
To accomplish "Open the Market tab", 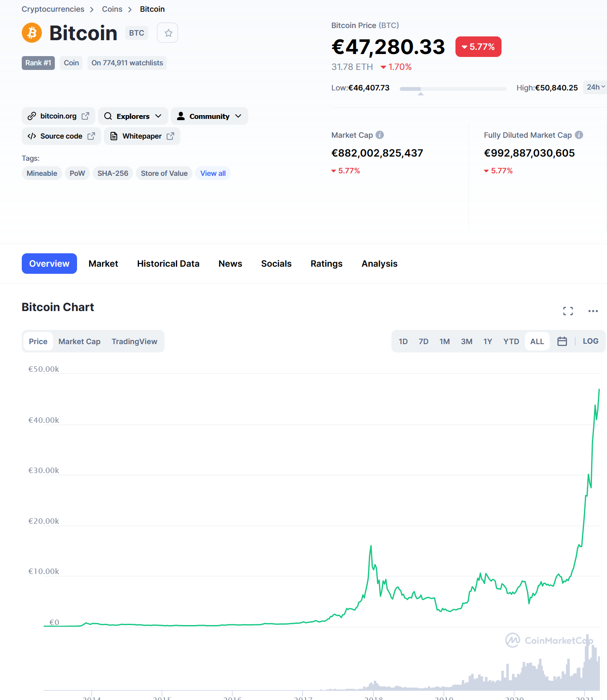I will coord(103,263).
